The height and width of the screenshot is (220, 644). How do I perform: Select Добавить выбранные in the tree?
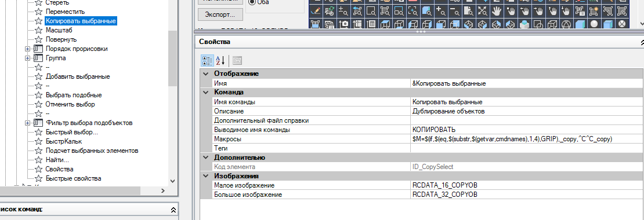(x=78, y=76)
